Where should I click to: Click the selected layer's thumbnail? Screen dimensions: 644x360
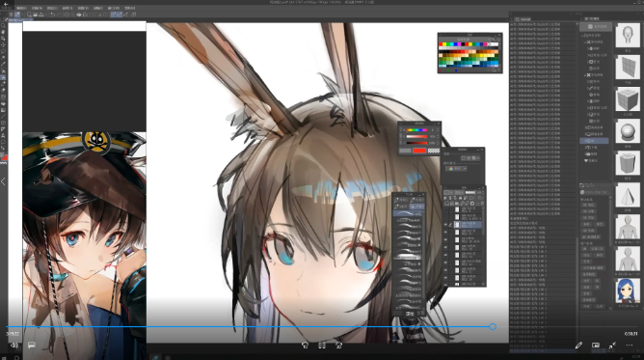point(457,225)
